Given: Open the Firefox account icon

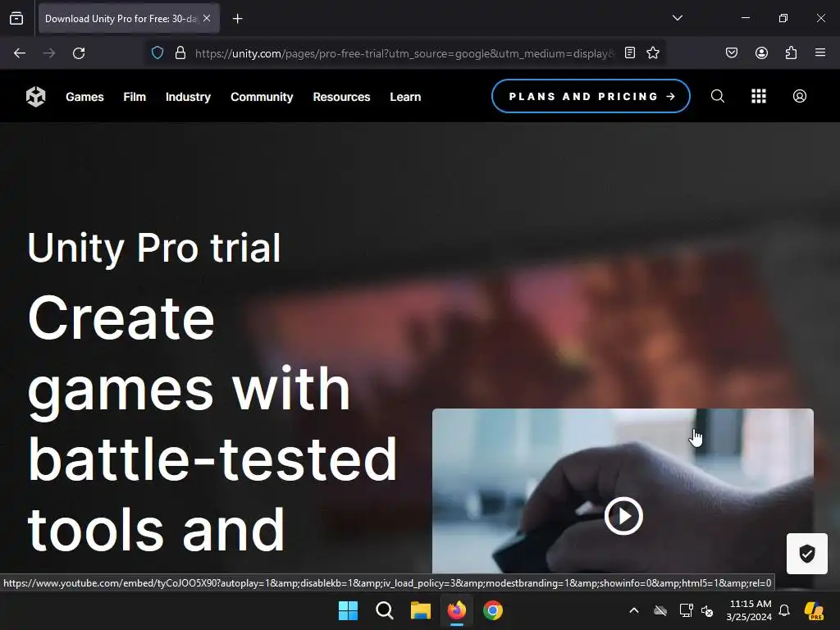Looking at the screenshot, I should 762,53.
